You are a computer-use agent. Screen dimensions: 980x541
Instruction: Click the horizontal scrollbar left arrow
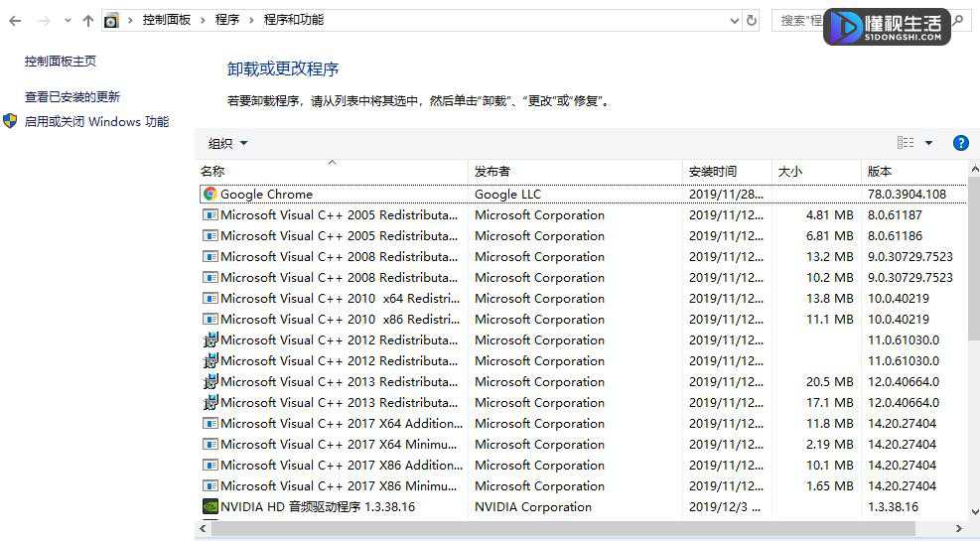point(202,528)
